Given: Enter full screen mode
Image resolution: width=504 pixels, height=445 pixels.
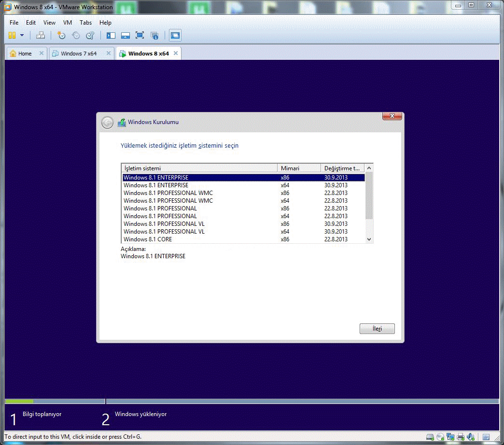Looking at the screenshot, I should pos(140,35).
